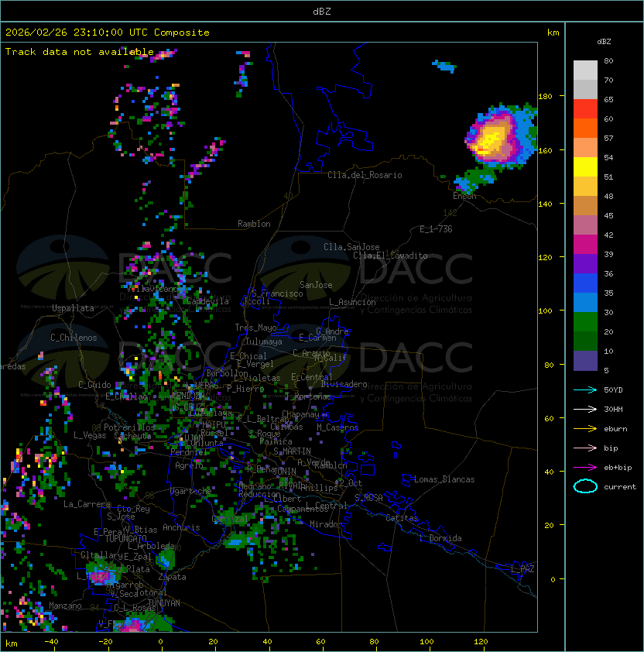Click the cyan 50YD arrow icon

(x=585, y=390)
